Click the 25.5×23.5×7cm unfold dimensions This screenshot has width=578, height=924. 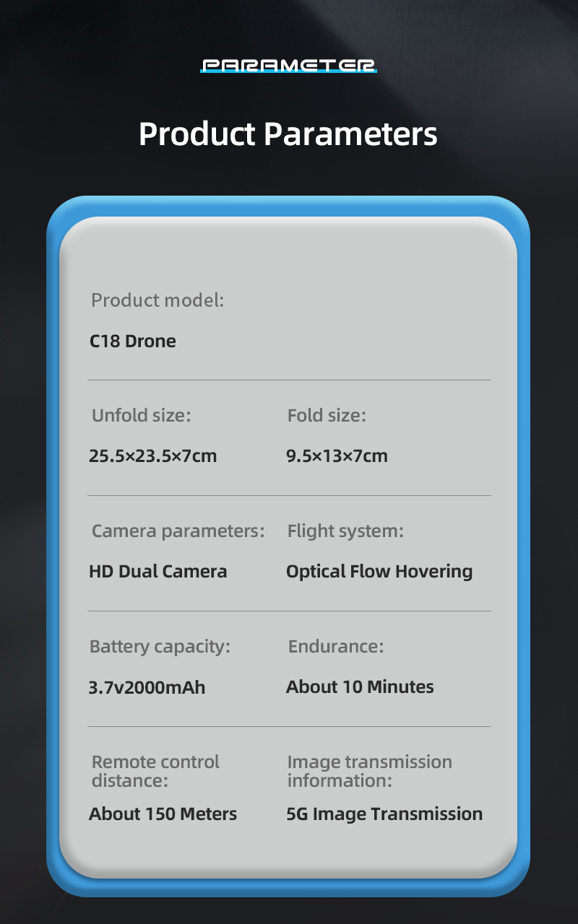[x=152, y=456]
